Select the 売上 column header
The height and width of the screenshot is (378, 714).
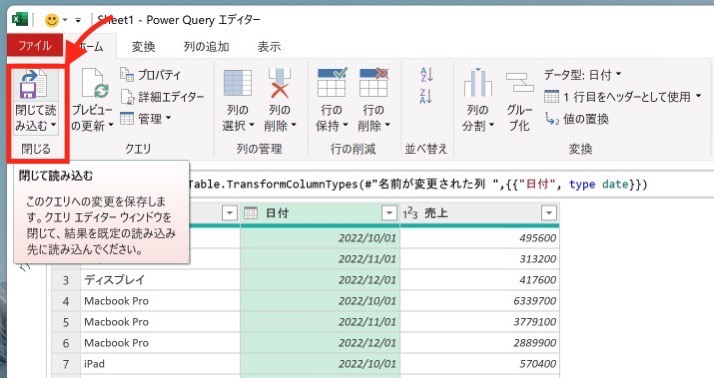(x=479, y=213)
